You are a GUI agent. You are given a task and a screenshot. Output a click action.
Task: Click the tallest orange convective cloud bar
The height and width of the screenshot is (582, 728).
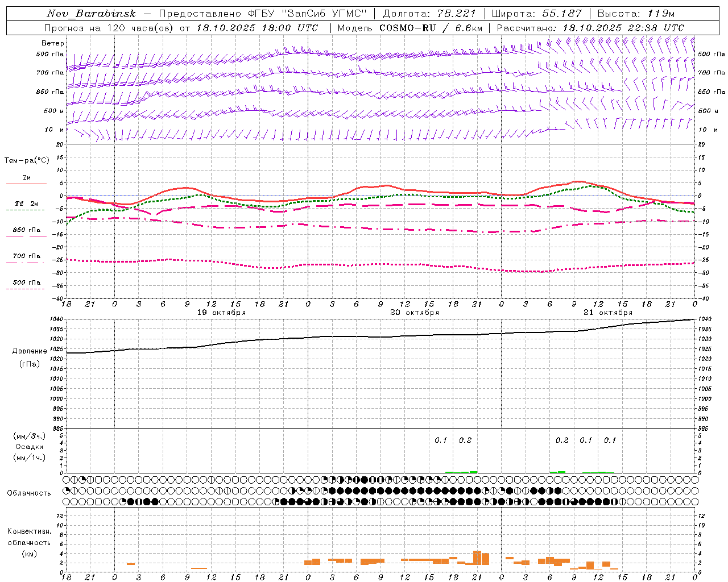(477, 558)
